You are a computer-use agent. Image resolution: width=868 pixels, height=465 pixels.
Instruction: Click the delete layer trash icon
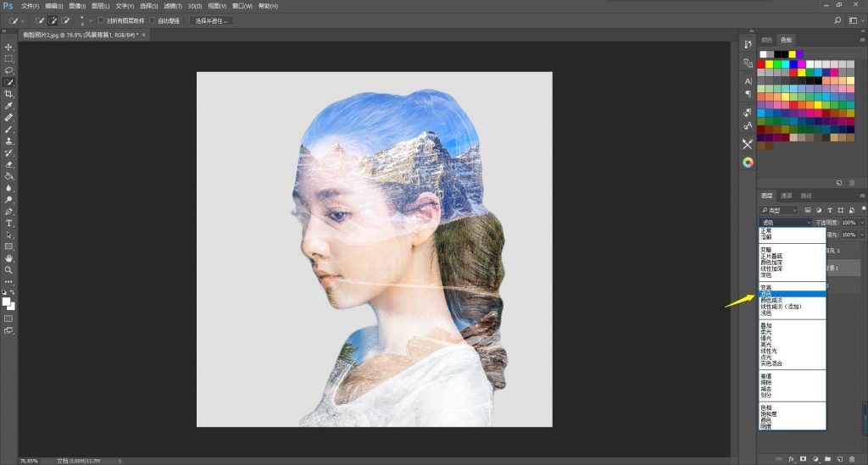[x=852, y=458]
